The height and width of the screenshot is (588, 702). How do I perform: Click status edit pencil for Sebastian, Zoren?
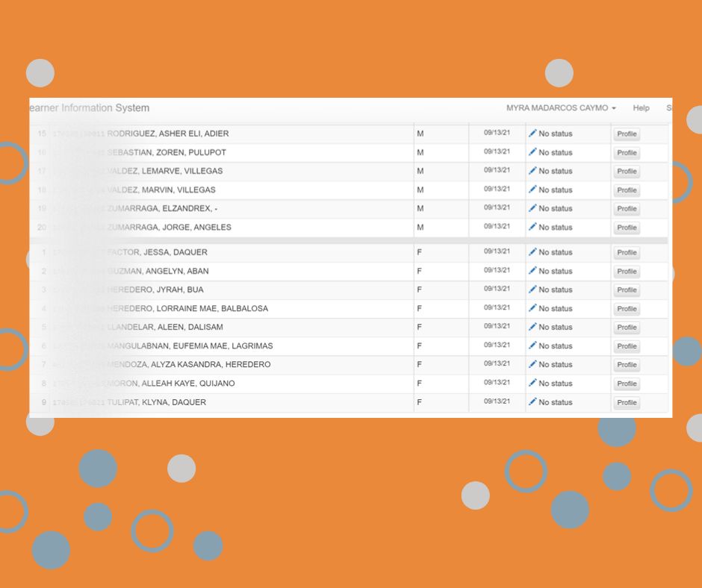(532, 151)
